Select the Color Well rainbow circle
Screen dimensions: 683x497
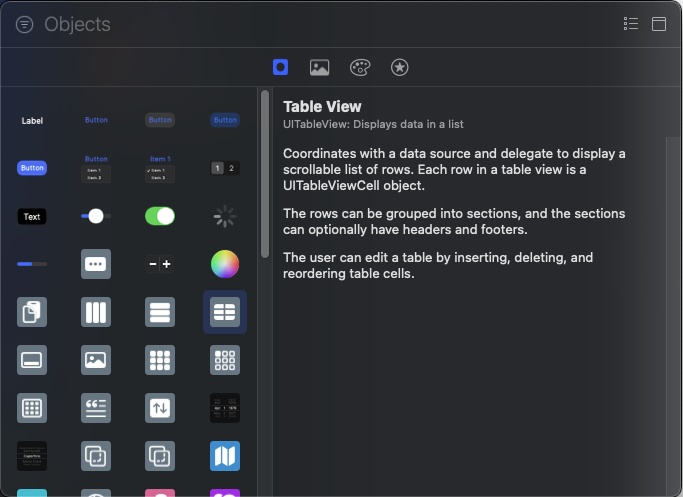tap(225, 264)
